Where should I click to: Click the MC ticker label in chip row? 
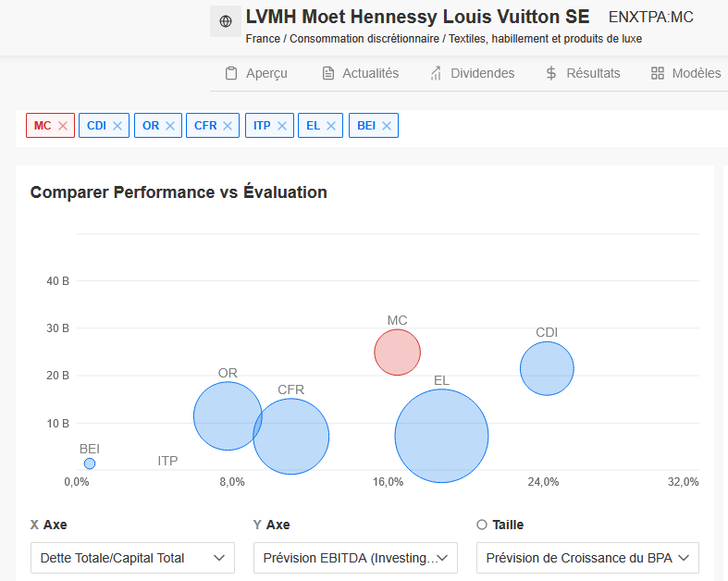(x=43, y=126)
